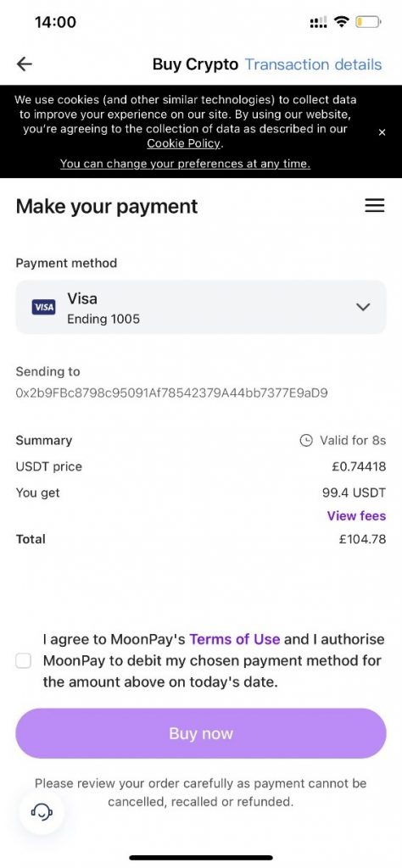402x868 pixels.
Task: Click the Buy now button
Action: point(200,733)
